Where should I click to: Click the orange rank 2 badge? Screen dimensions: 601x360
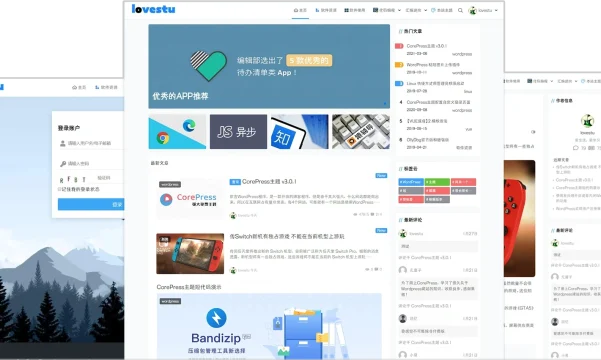point(399,65)
